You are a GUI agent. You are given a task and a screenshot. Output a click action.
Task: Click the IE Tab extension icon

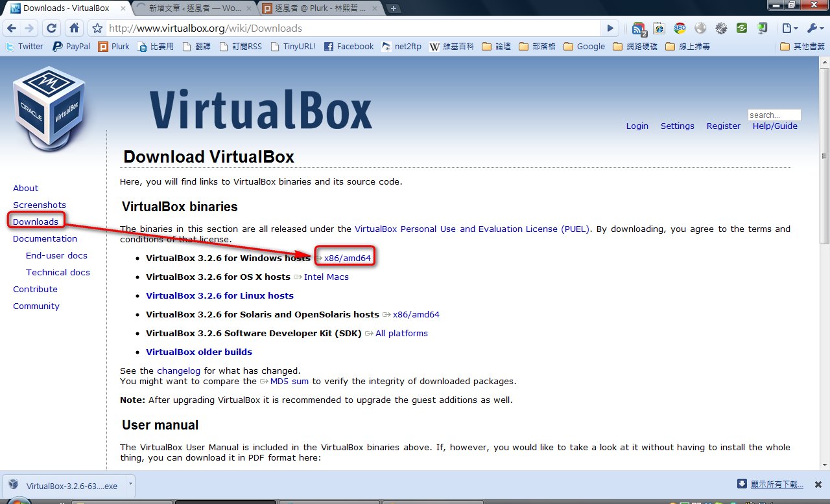(659, 29)
